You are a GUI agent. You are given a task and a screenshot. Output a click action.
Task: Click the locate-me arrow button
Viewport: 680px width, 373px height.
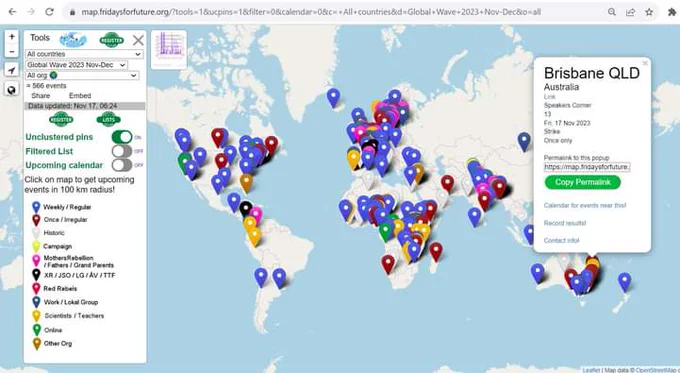12,70
